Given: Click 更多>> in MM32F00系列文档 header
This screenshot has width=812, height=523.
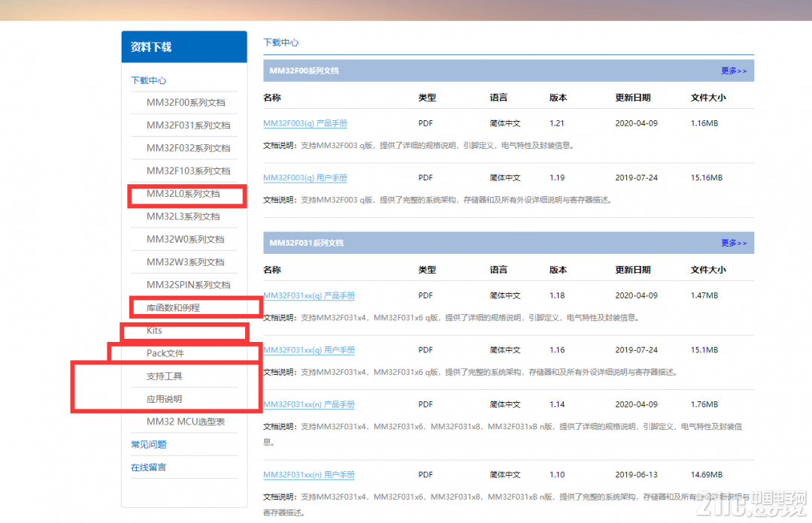Looking at the screenshot, I should [x=734, y=71].
